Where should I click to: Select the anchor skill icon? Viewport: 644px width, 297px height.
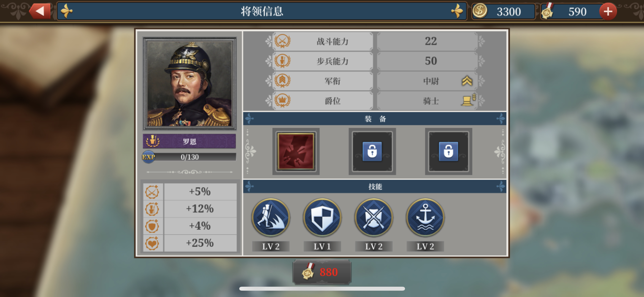point(425,217)
